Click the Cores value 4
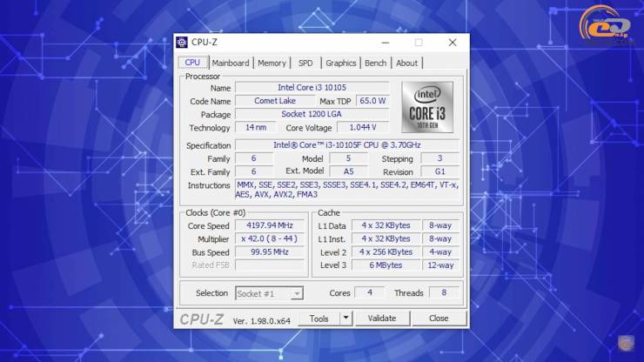 click(x=370, y=292)
